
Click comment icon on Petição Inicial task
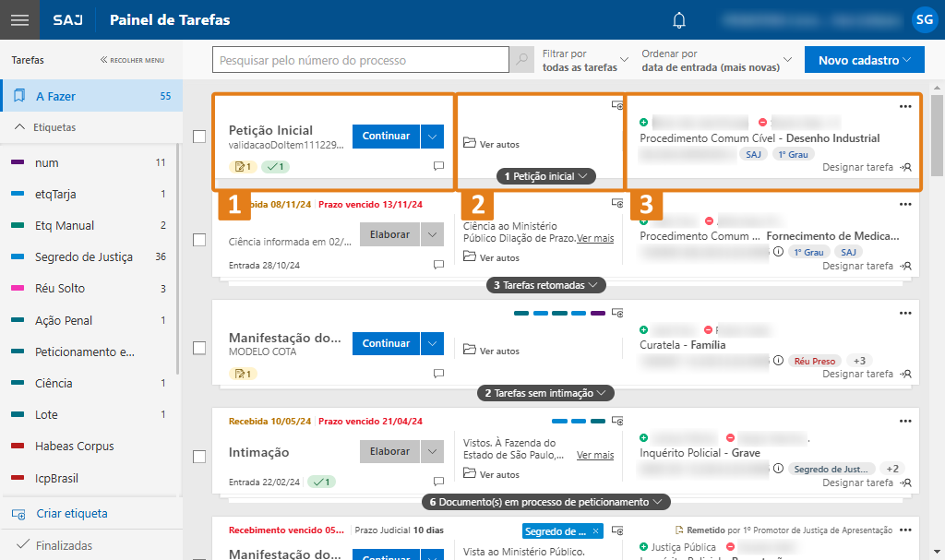438,167
